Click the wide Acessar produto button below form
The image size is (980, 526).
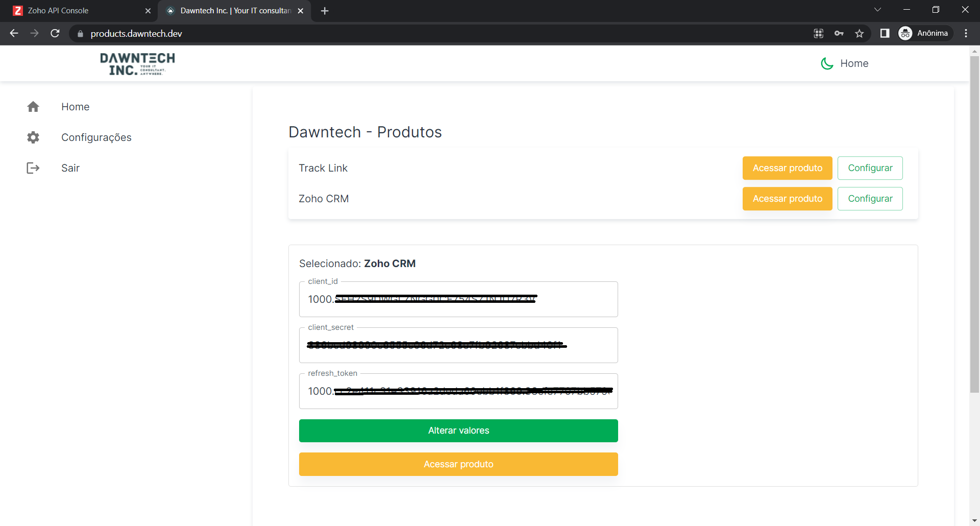[458, 464]
